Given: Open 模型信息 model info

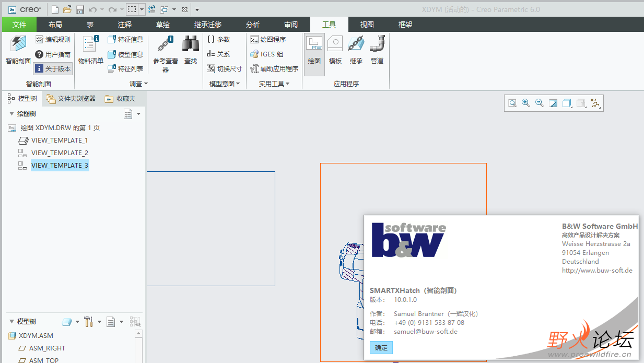Looking at the screenshot, I should pos(125,54).
